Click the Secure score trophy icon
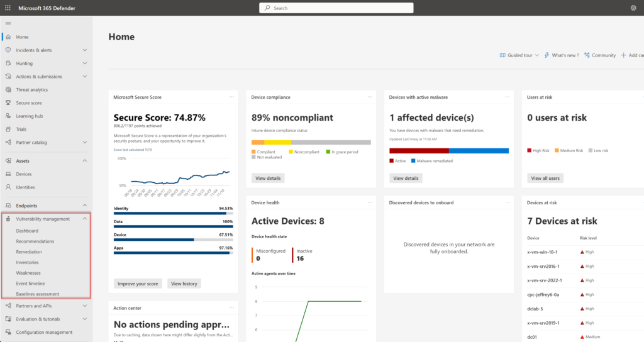Screen dimensions: 644x342 click(8, 102)
